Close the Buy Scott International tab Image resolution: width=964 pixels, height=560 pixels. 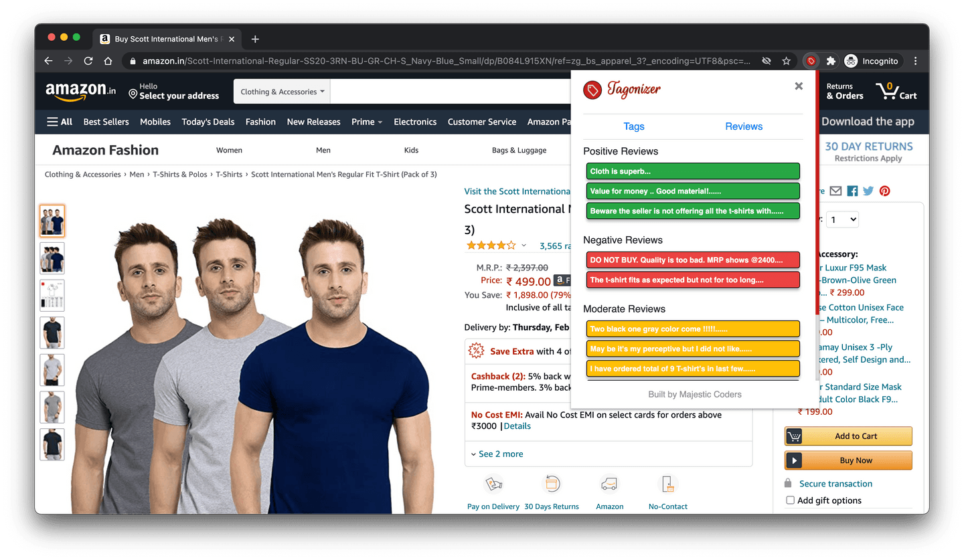click(232, 39)
